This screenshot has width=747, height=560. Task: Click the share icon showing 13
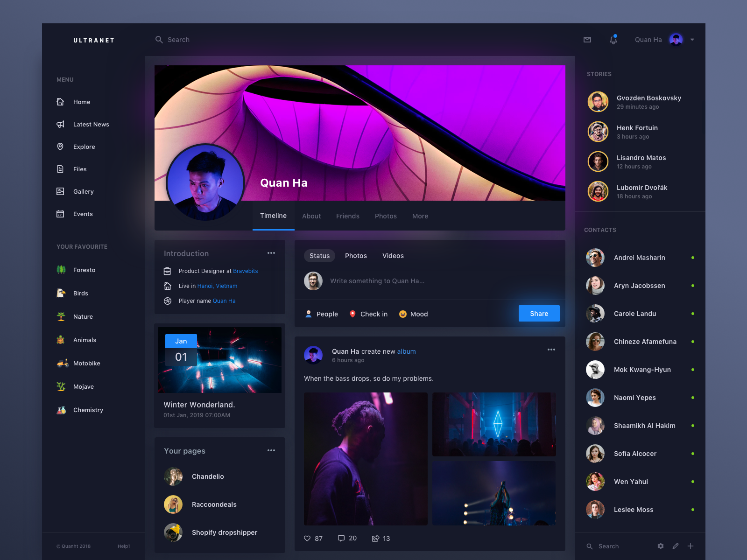(x=375, y=538)
